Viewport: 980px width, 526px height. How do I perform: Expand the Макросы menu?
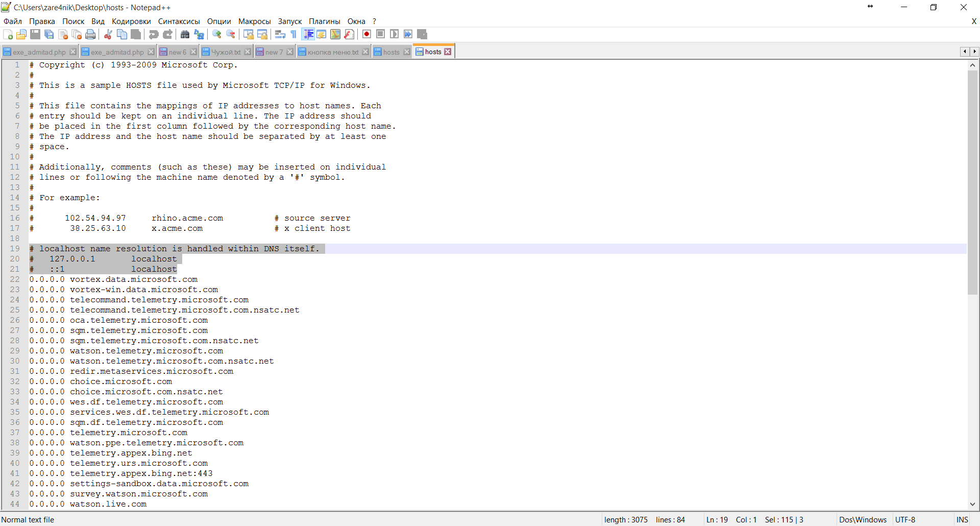pyautogui.click(x=255, y=21)
